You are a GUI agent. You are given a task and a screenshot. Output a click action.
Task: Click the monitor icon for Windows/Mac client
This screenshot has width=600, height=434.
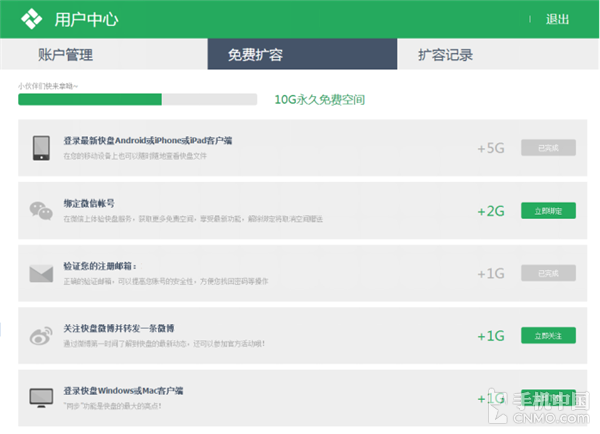coord(41,397)
